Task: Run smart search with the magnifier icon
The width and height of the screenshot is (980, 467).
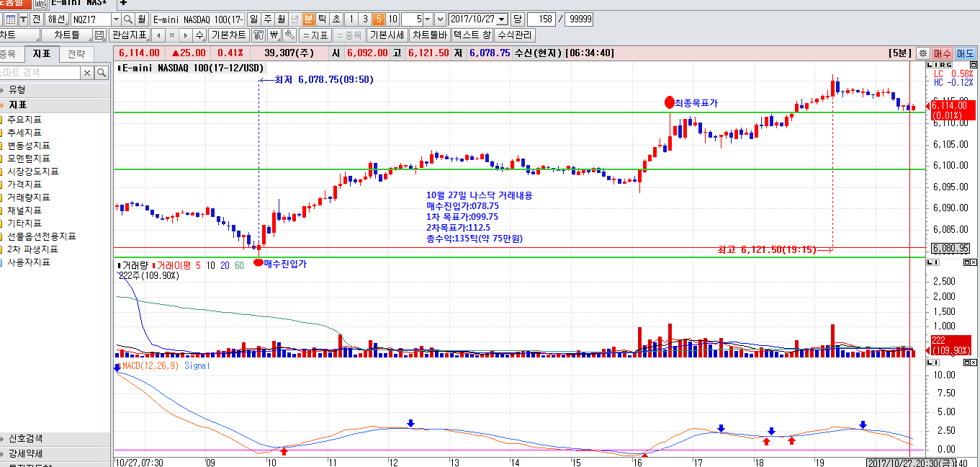Action: point(100,73)
